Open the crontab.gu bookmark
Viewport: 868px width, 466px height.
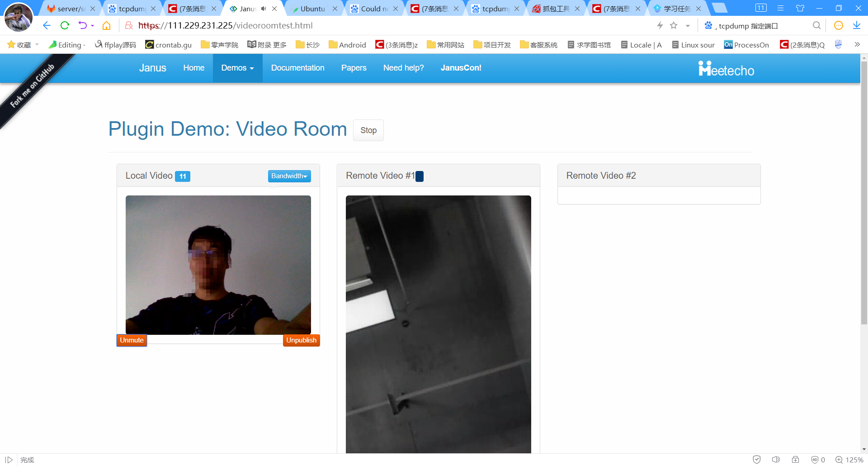click(x=168, y=44)
